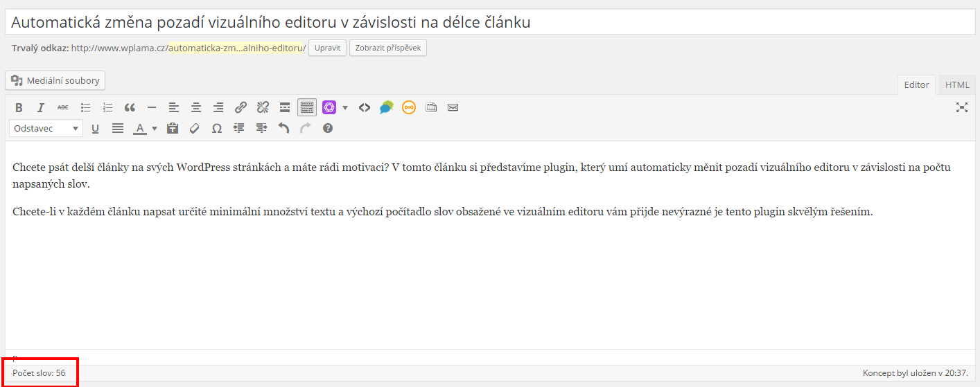The height and width of the screenshot is (387, 980).
Task: Clear formatting with eraser icon
Action: (x=195, y=128)
